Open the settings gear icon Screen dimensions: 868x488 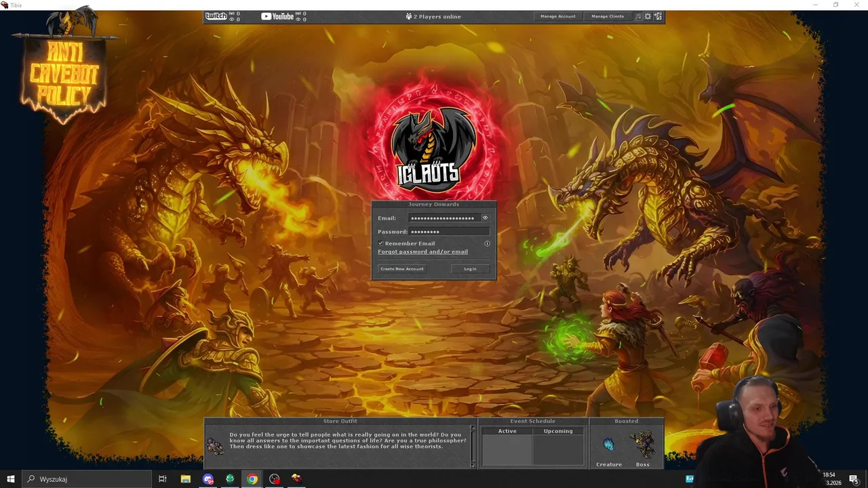[648, 16]
